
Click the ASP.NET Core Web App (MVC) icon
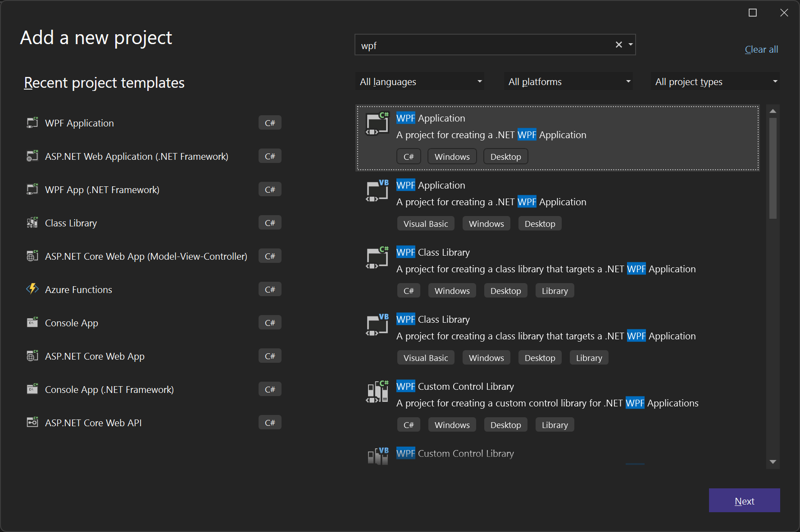[32, 256]
